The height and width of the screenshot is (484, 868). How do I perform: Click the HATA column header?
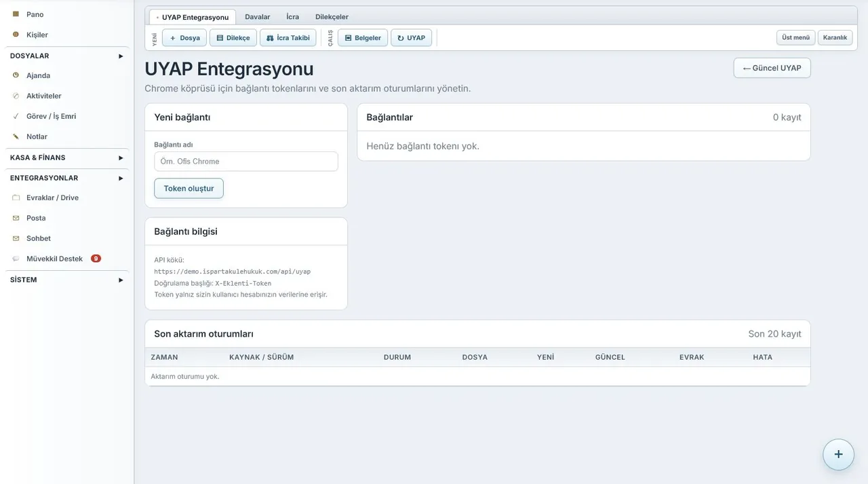pyautogui.click(x=763, y=357)
